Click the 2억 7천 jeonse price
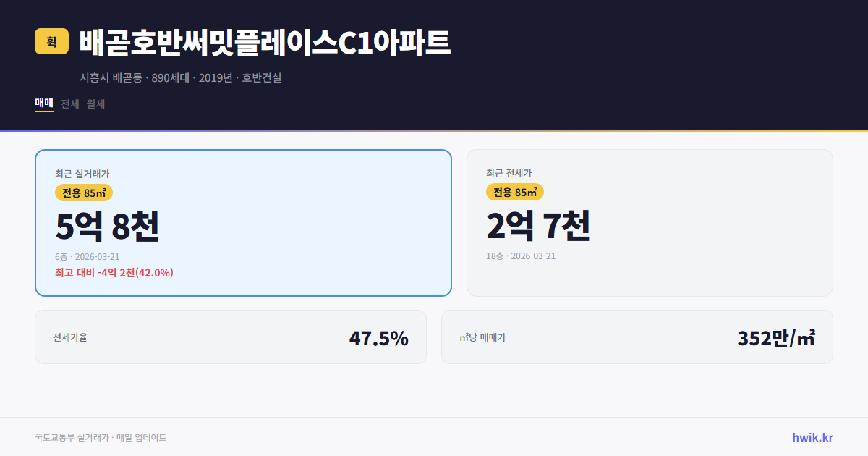Viewport: 868px width, 456px height. click(x=538, y=226)
